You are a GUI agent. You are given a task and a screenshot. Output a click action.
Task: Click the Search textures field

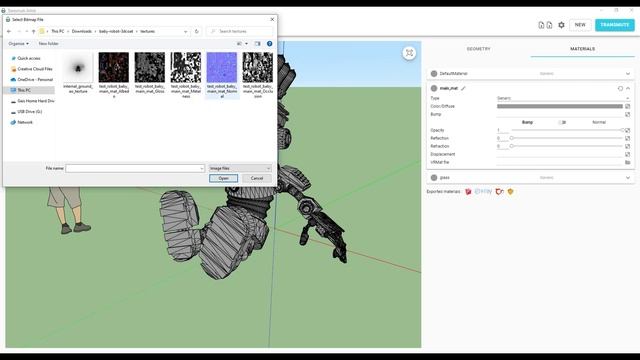coord(240,31)
